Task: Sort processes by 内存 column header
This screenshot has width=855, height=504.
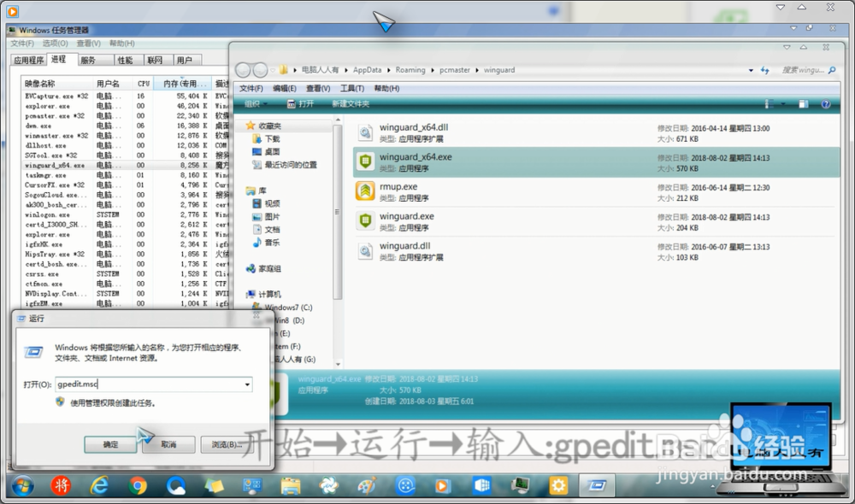Action: click(x=181, y=84)
